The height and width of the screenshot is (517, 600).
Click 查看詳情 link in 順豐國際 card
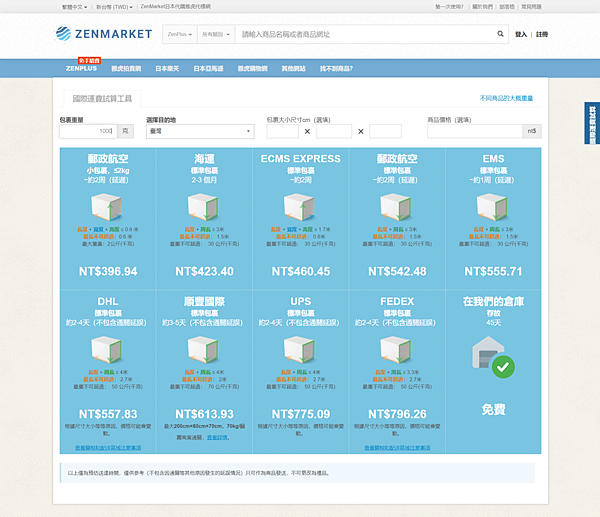[217, 437]
